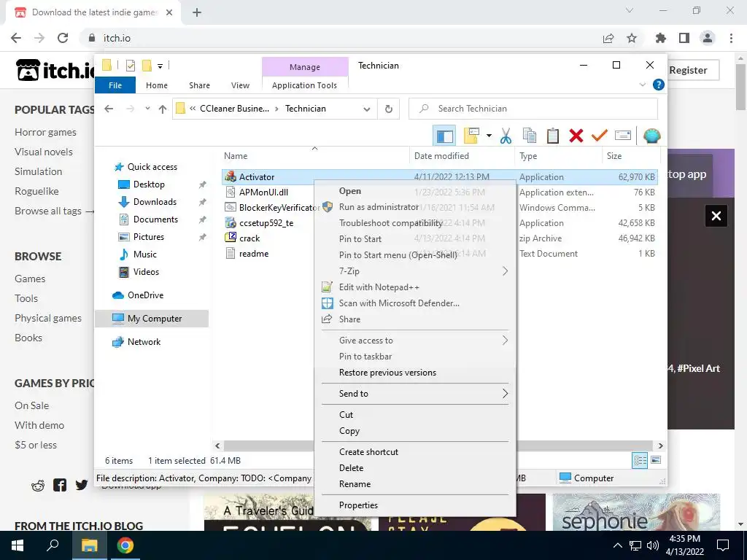The height and width of the screenshot is (560, 747).
Task: Open the Horror games tag link on itch.io
Action: pos(45,133)
